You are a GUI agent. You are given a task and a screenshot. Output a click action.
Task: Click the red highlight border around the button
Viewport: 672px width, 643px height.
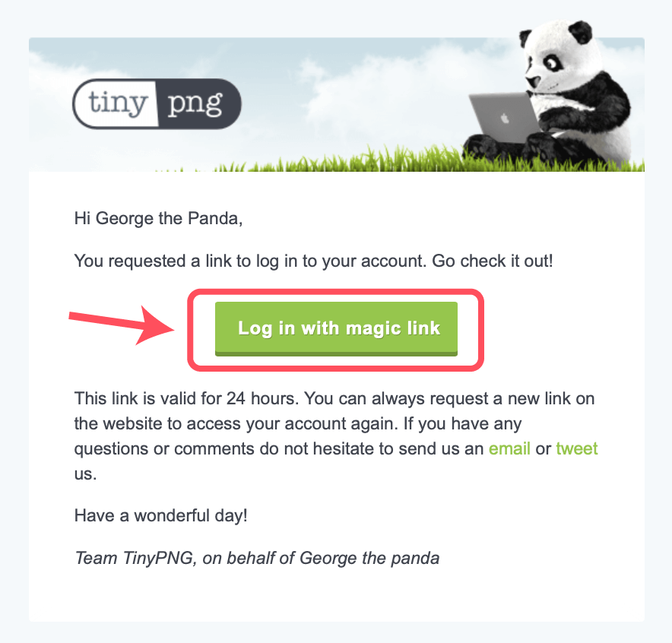(335, 292)
